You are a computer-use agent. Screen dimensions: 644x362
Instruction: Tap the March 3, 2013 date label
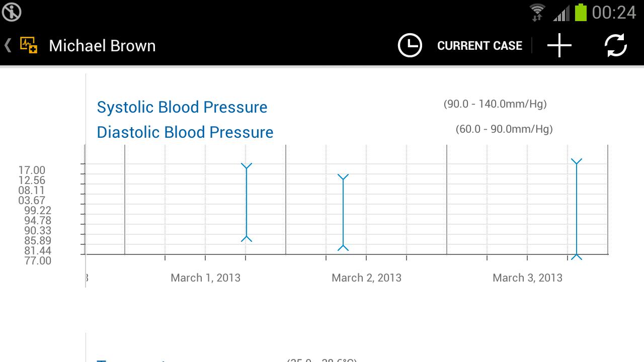click(x=527, y=278)
